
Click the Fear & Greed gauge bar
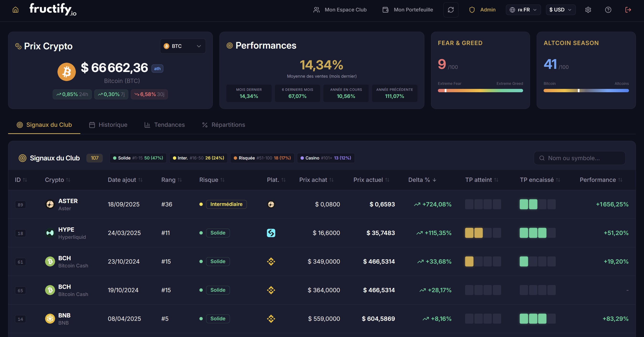point(480,90)
